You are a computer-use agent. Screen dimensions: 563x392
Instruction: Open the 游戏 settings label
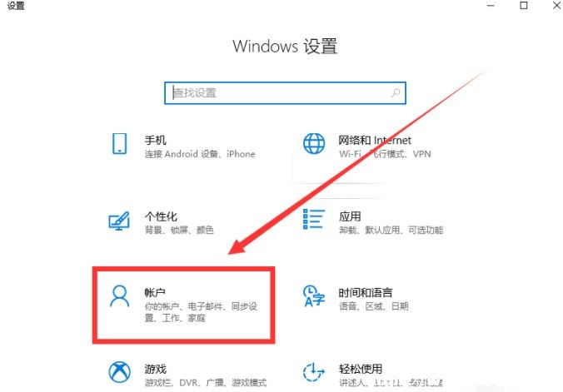[x=156, y=369]
